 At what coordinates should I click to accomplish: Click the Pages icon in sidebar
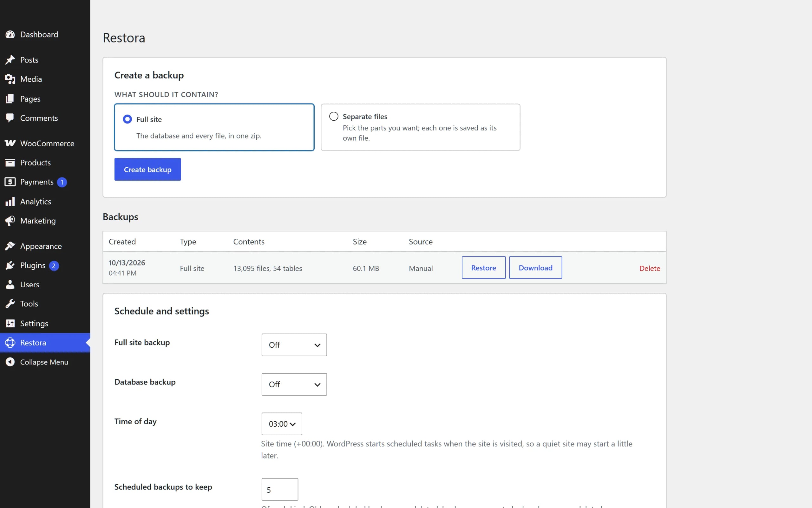(10, 99)
